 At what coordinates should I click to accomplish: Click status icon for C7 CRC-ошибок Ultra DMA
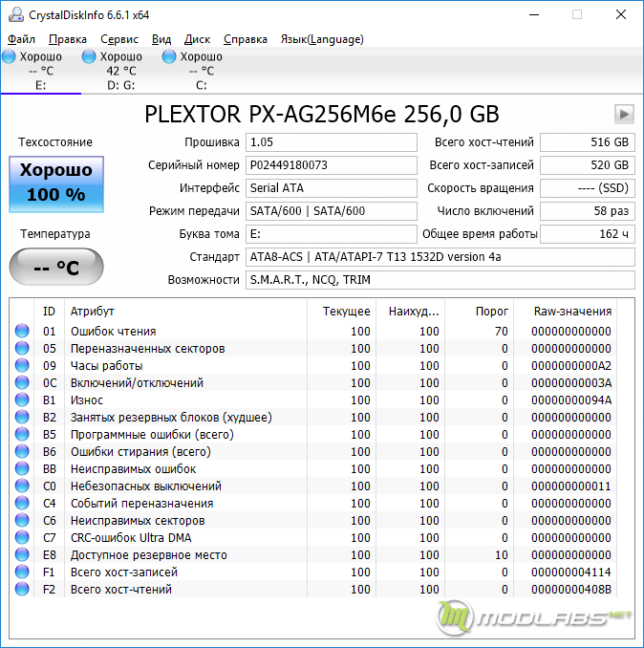22,538
